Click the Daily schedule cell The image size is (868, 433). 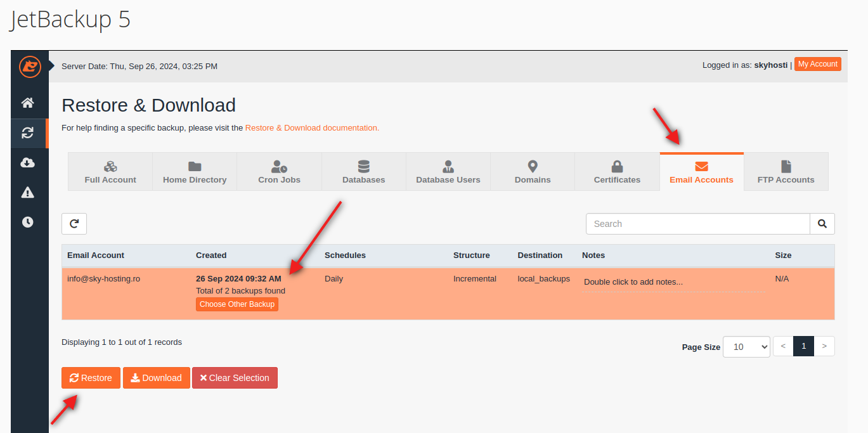[x=334, y=278]
